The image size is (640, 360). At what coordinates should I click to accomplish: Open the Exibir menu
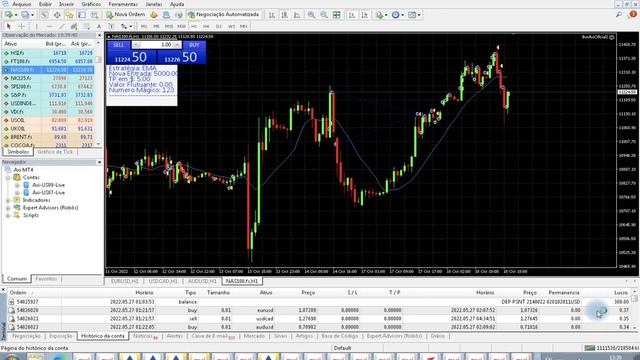[x=45, y=4]
